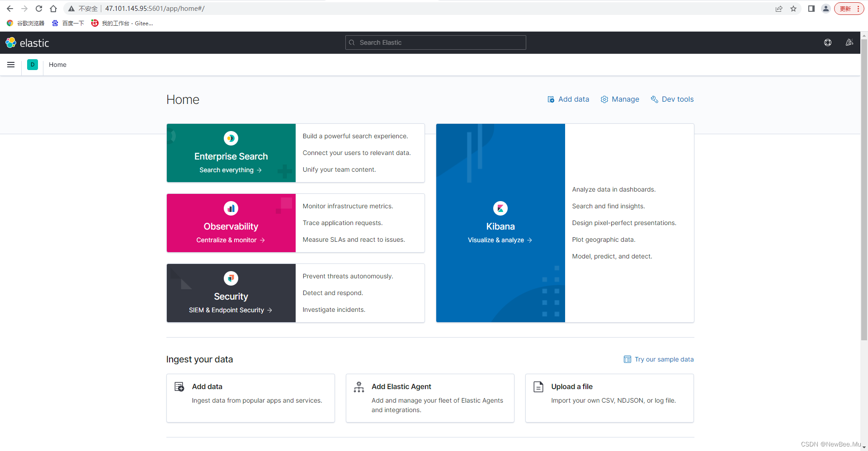Click the Add data card icon

pos(179,387)
